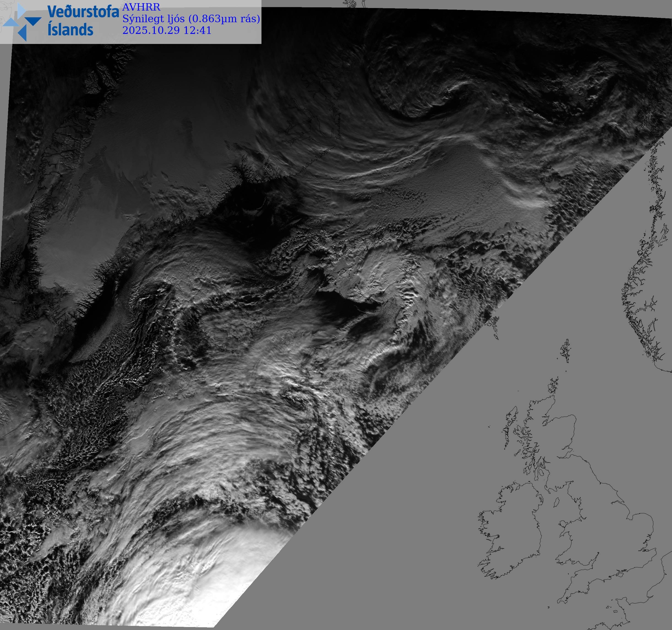Screen dimensions: 672x630
Task: Click the 2025.10.29 12:41 timestamp
Action: point(167,30)
